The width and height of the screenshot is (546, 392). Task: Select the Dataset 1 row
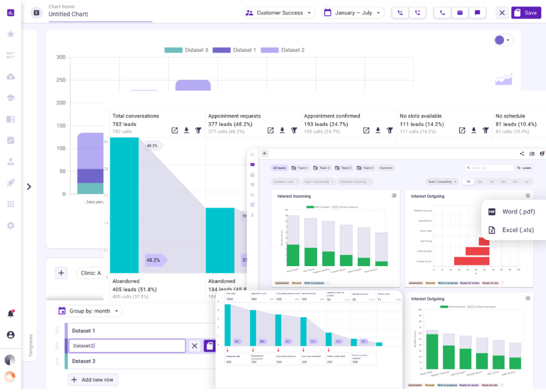[140, 331]
